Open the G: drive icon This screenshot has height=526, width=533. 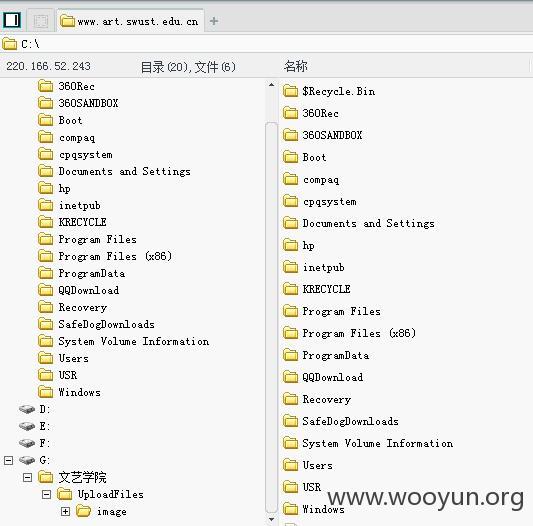point(27,460)
